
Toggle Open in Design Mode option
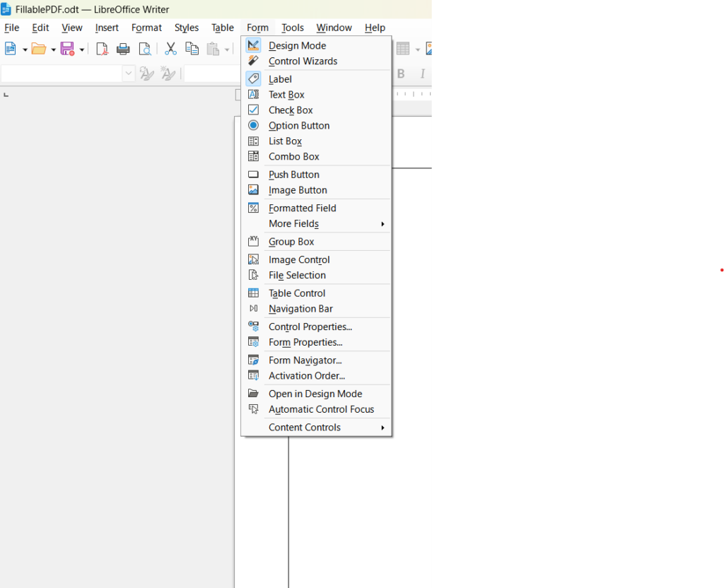click(317, 394)
